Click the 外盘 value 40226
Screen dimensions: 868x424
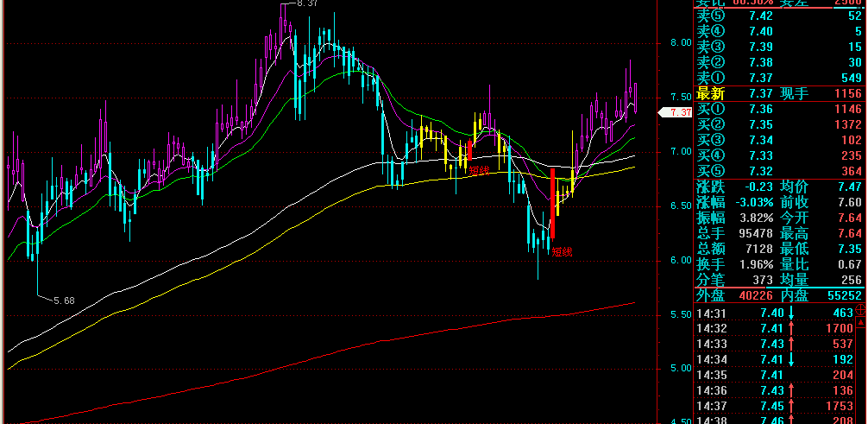coord(756,296)
